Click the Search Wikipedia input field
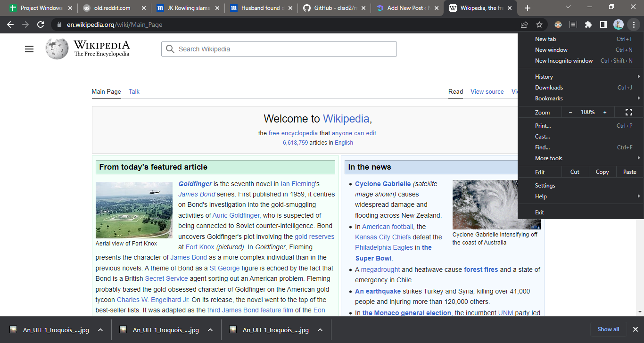This screenshot has width=644, height=343. [x=279, y=49]
